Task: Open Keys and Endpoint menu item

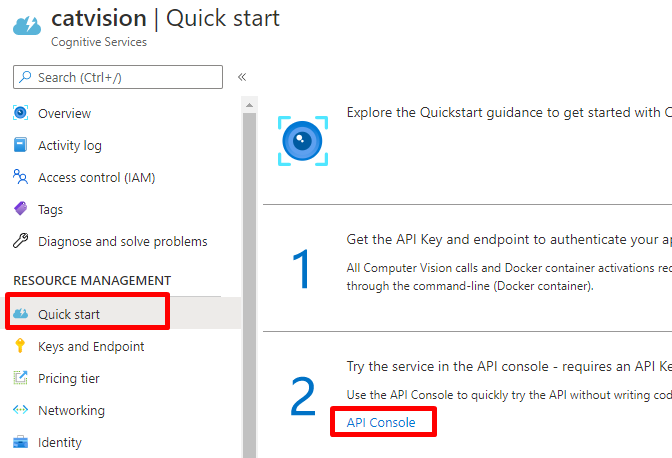Action: click(91, 346)
